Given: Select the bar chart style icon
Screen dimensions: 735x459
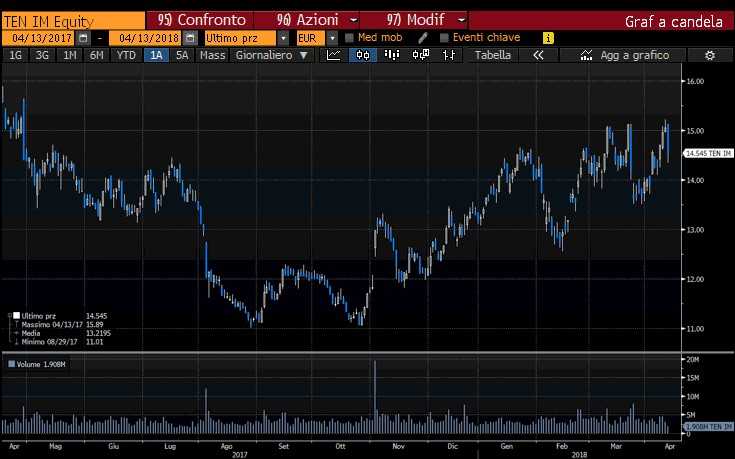Looking at the screenshot, I should tap(391, 55).
